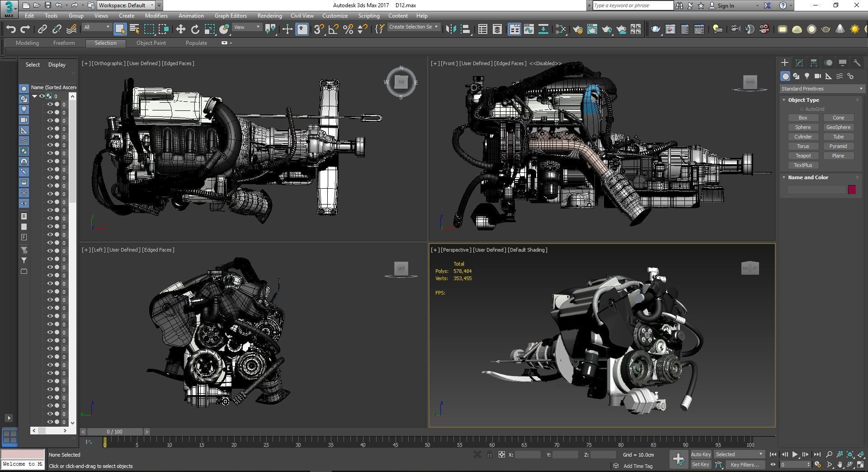Image resolution: width=868 pixels, height=472 pixels.
Task: Click the Play Animation button
Action: (795, 454)
